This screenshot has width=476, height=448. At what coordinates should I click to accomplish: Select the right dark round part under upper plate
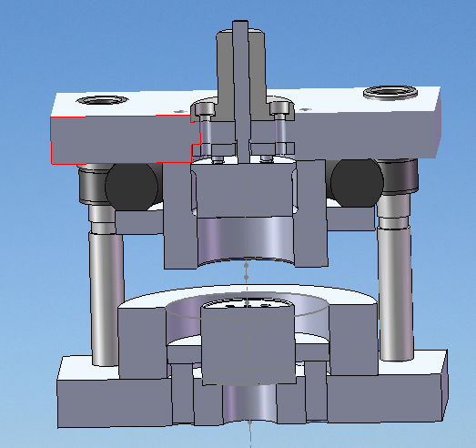pos(357,182)
